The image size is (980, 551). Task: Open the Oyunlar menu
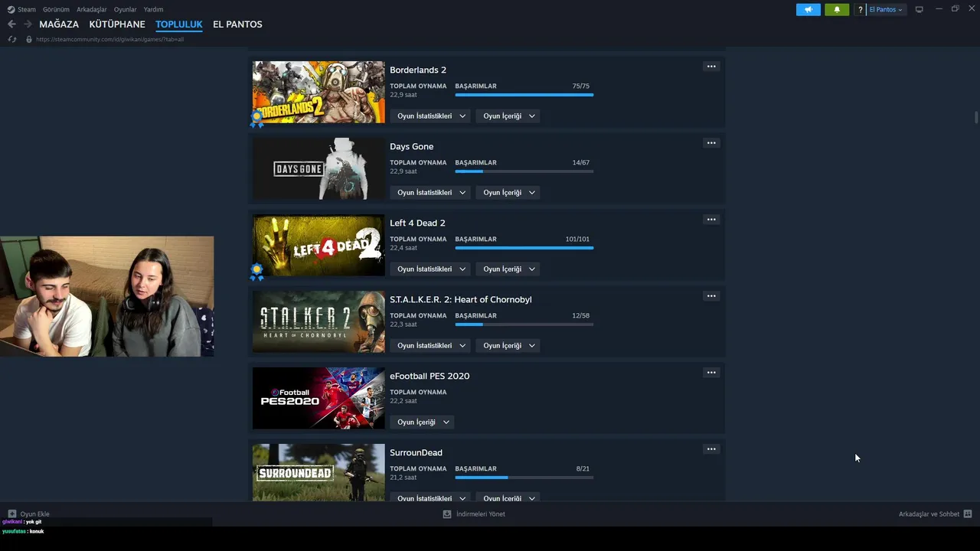point(126,9)
